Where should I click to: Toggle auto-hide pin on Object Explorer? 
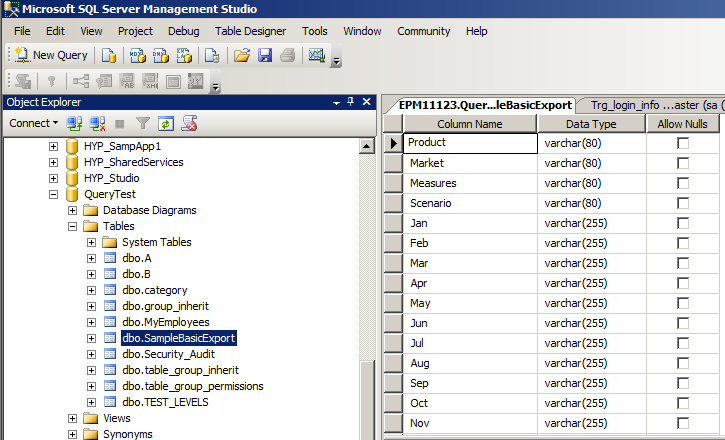[351, 102]
